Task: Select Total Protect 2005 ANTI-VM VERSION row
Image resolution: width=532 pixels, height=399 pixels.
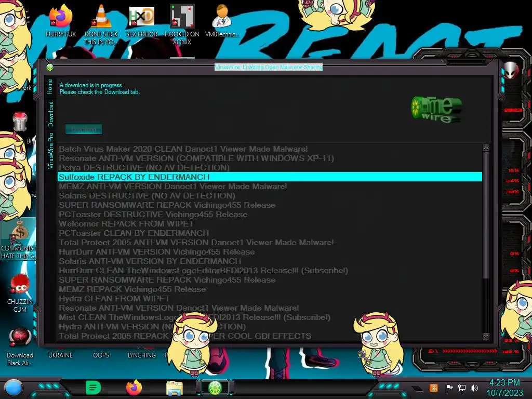Action: click(270, 243)
